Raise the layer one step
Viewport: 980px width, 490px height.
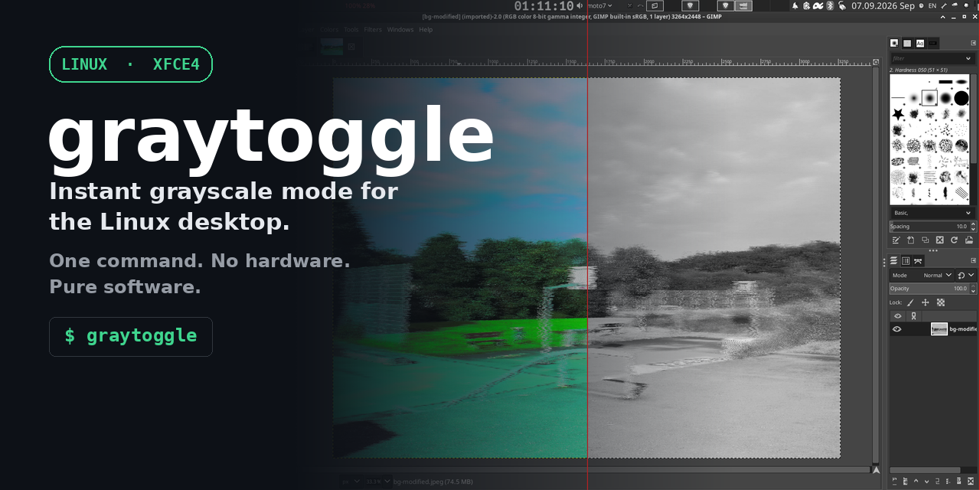pyautogui.click(x=916, y=481)
